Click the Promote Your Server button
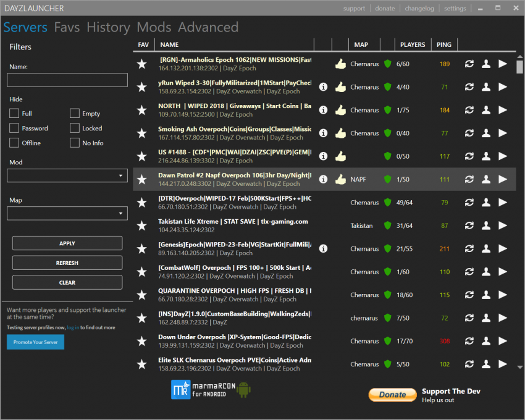The image size is (525, 420). tap(35, 342)
